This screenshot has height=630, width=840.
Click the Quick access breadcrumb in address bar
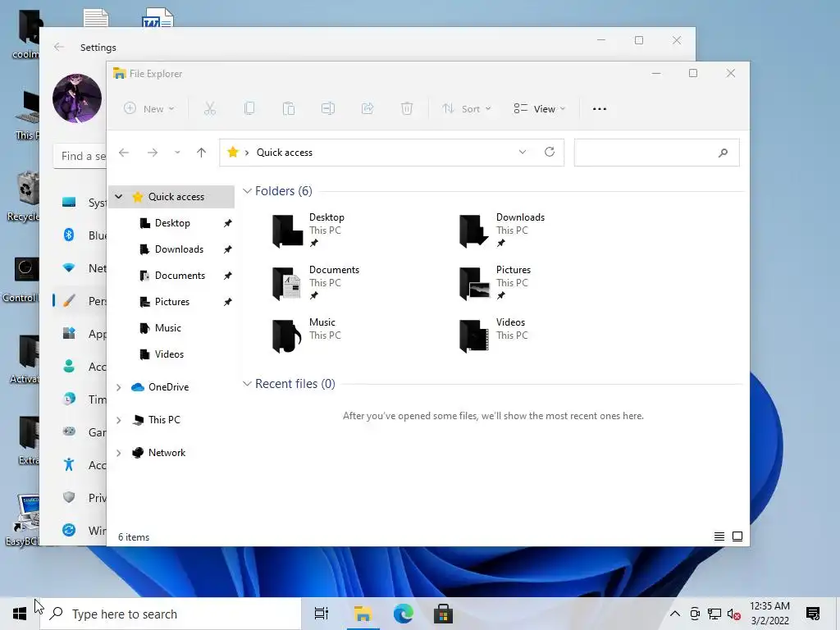click(x=285, y=153)
